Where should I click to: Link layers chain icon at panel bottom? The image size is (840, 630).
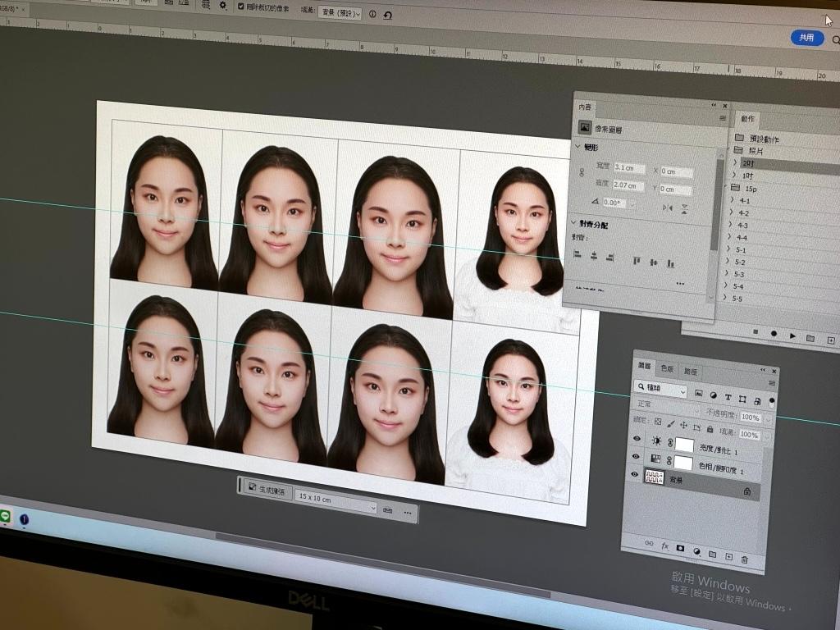point(649,543)
